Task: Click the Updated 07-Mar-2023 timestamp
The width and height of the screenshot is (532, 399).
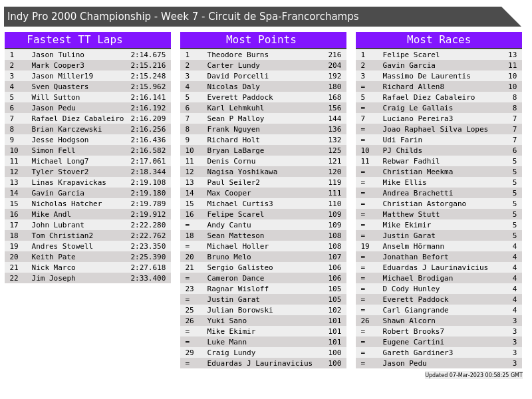Action: pos(473,375)
